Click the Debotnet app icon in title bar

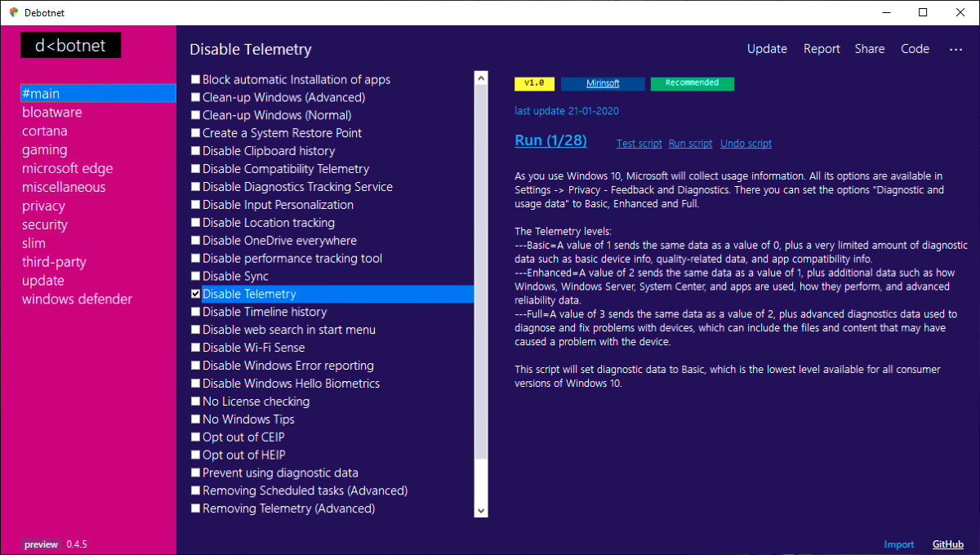coord(14,12)
